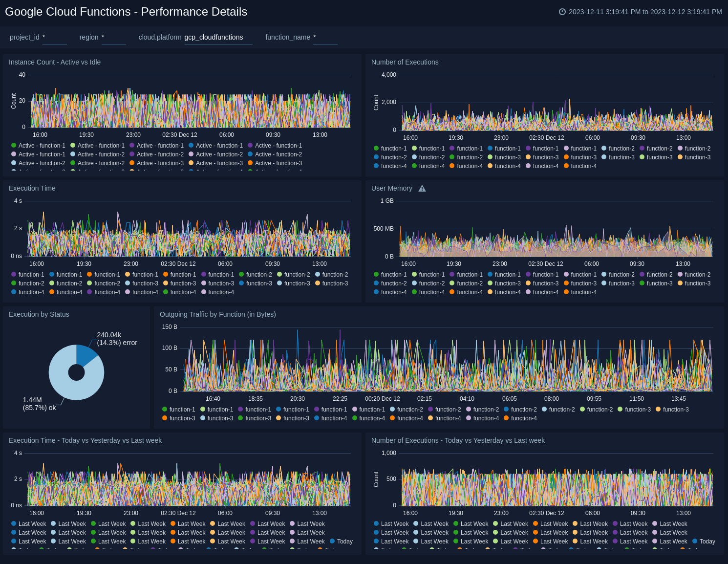Toggle lavender function-1 in Outgoing Traffic legend

pos(369,410)
